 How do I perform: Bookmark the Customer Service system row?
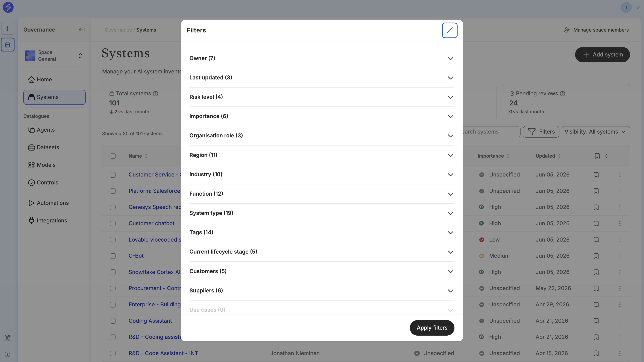pos(596,175)
